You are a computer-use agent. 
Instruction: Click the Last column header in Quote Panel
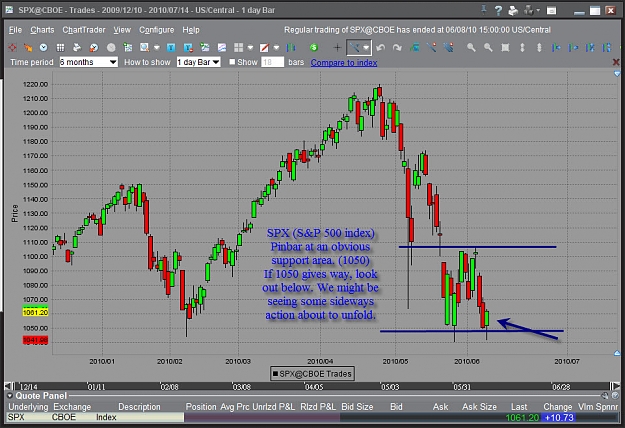(x=519, y=407)
